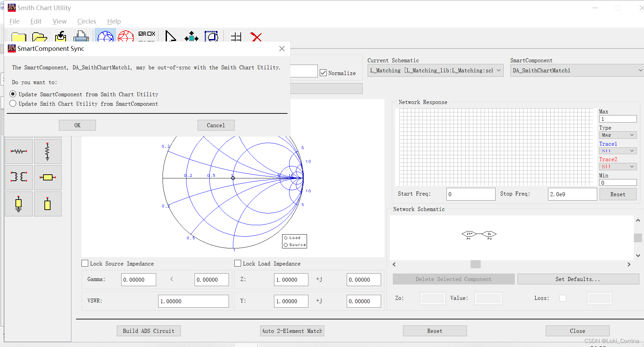Add a shorted stub component from palette
644x347 pixels.
coord(19,204)
